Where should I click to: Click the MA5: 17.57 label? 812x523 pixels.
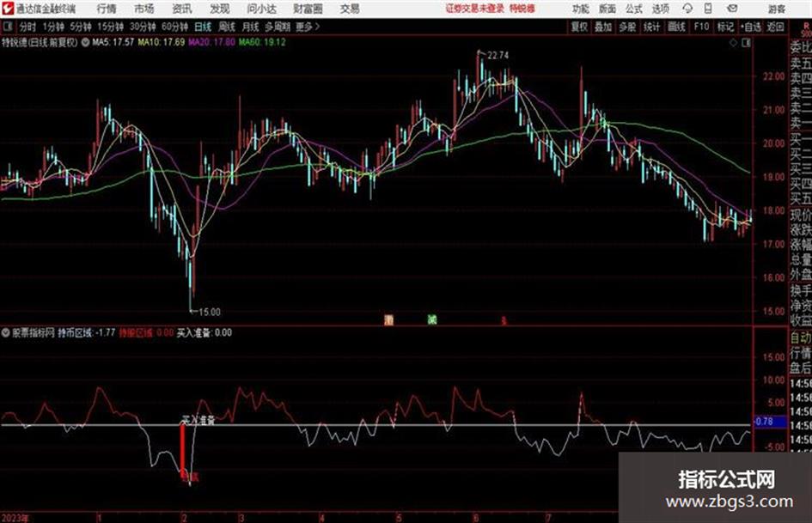[x=113, y=42]
